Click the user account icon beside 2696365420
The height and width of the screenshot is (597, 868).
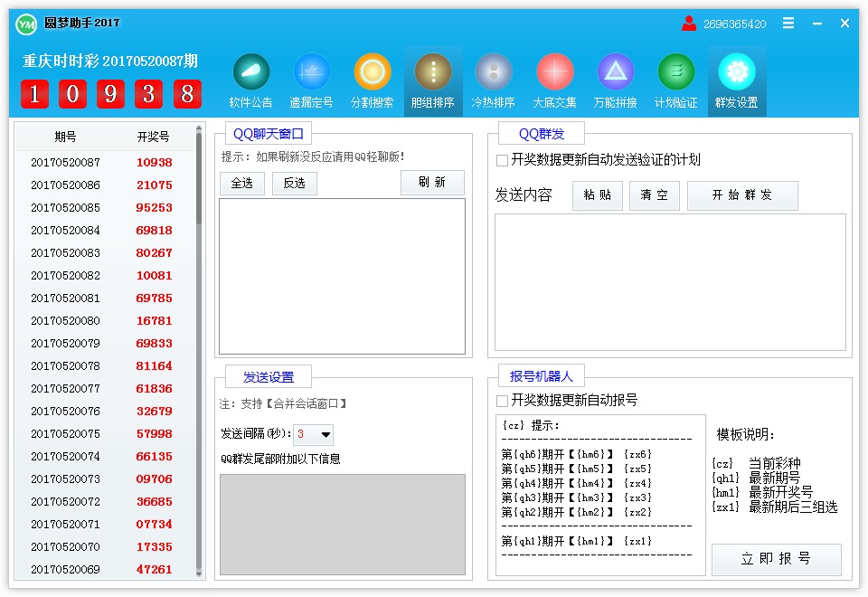pyautogui.click(x=687, y=24)
